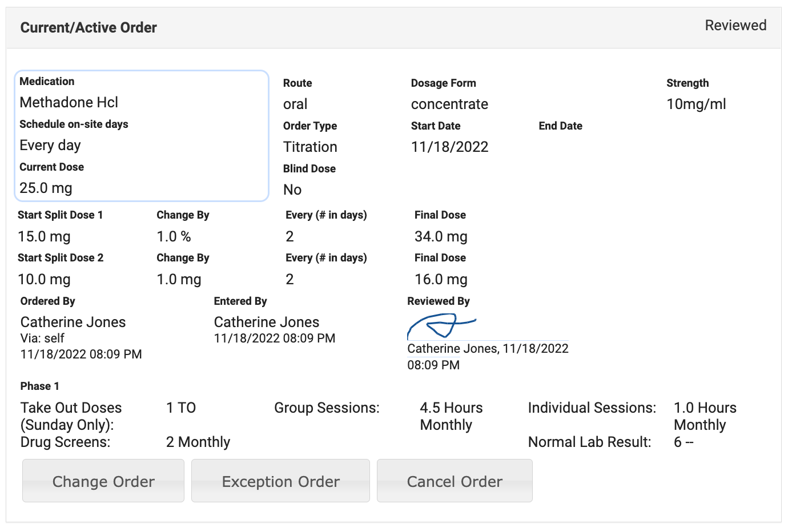Image resolution: width=788 pixels, height=532 pixels.
Task: Click Catherine Jones under Ordered By
Action: coord(73,322)
